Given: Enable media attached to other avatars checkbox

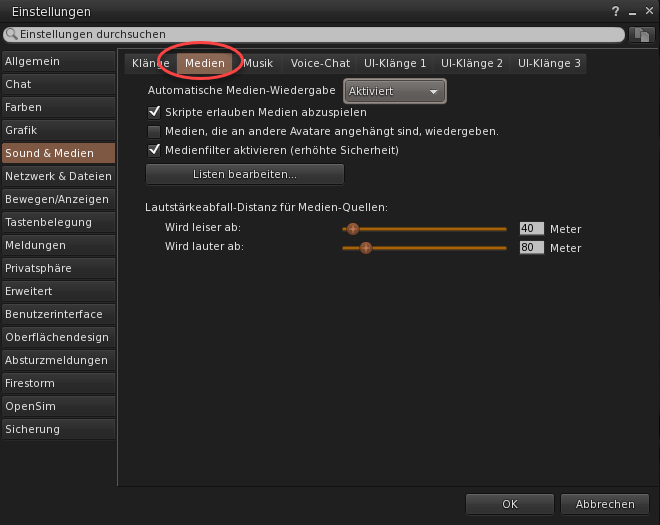Looking at the screenshot, I should pyautogui.click(x=154, y=131).
